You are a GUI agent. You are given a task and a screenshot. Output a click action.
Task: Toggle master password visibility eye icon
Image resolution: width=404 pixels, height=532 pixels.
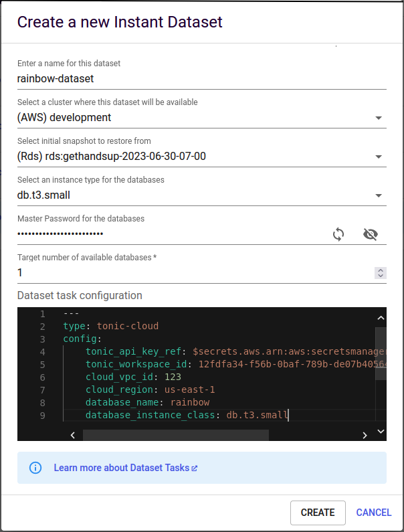point(370,234)
